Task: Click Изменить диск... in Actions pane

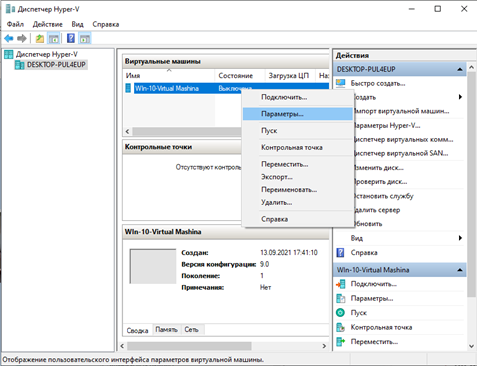Action: coord(378,168)
